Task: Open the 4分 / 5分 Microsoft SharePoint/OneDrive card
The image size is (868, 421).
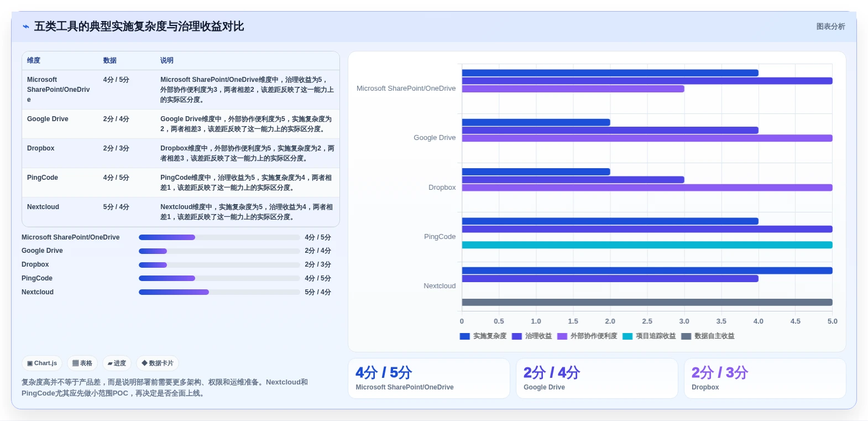Action: coord(428,378)
